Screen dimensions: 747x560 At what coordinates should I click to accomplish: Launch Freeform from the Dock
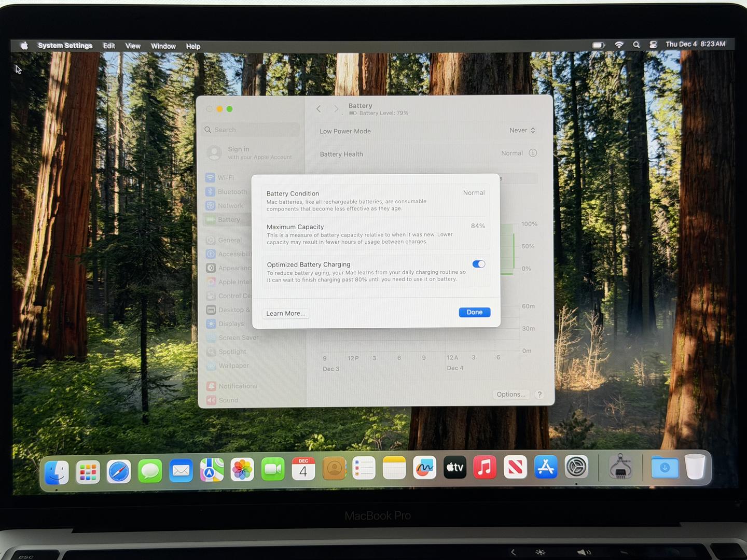point(424,468)
